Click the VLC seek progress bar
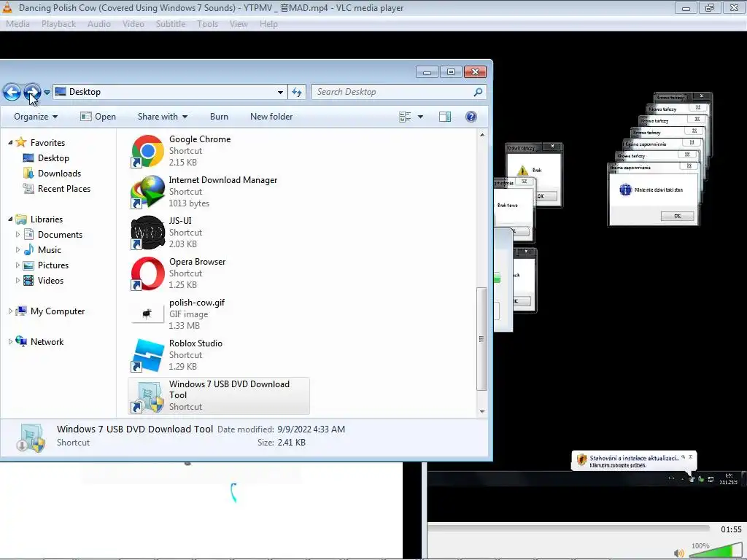 click(569, 528)
